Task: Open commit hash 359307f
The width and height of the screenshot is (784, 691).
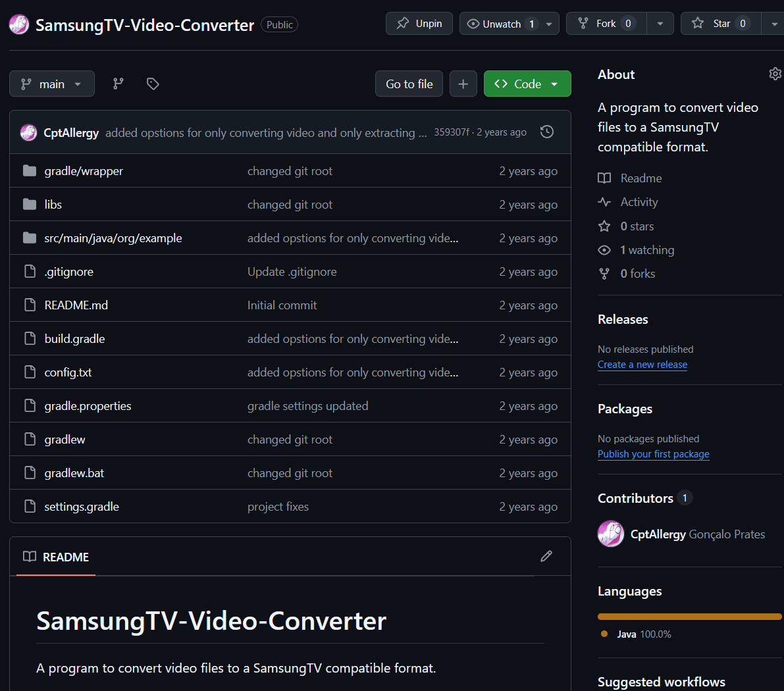Action: 452,132
